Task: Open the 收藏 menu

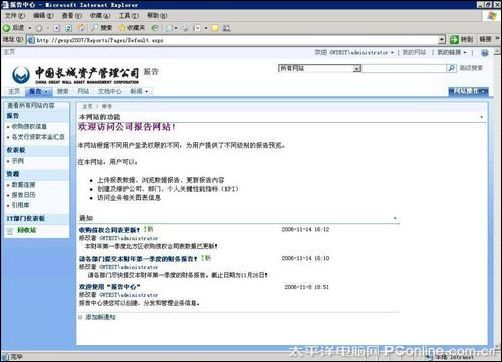Action: 100,16
